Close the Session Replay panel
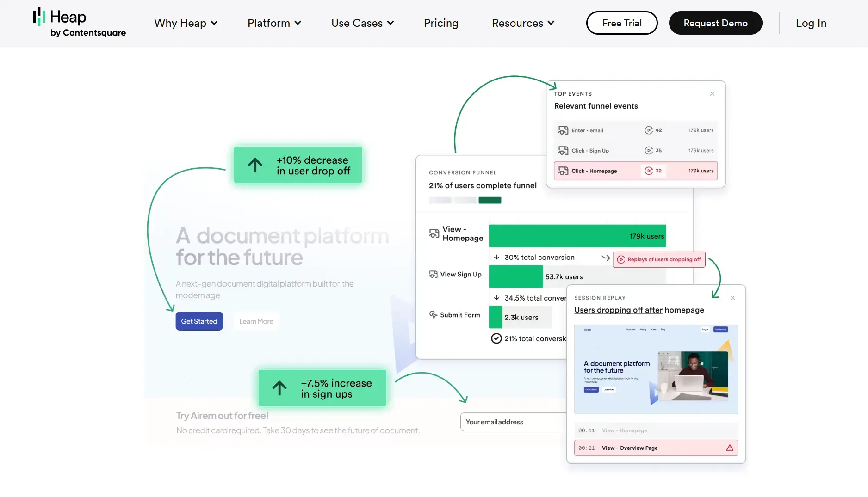This screenshot has width=868, height=497. pyautogui.click(x=732, y=298)
